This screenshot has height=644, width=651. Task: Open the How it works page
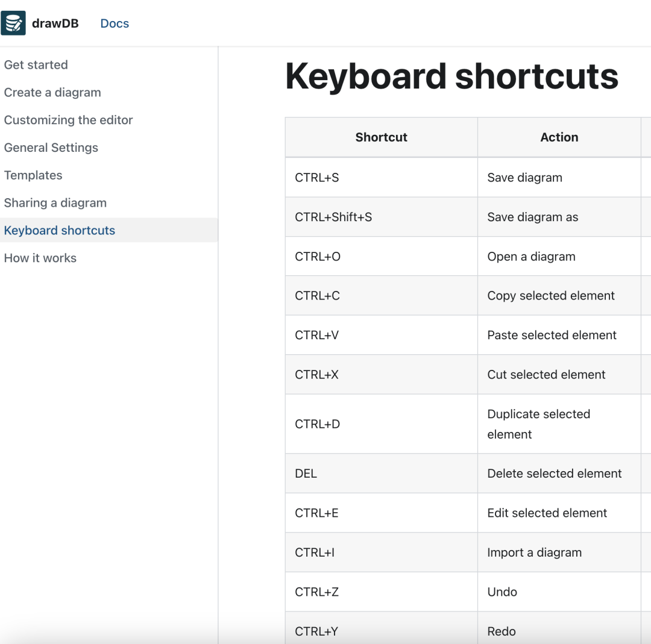(x=40, y=258)
